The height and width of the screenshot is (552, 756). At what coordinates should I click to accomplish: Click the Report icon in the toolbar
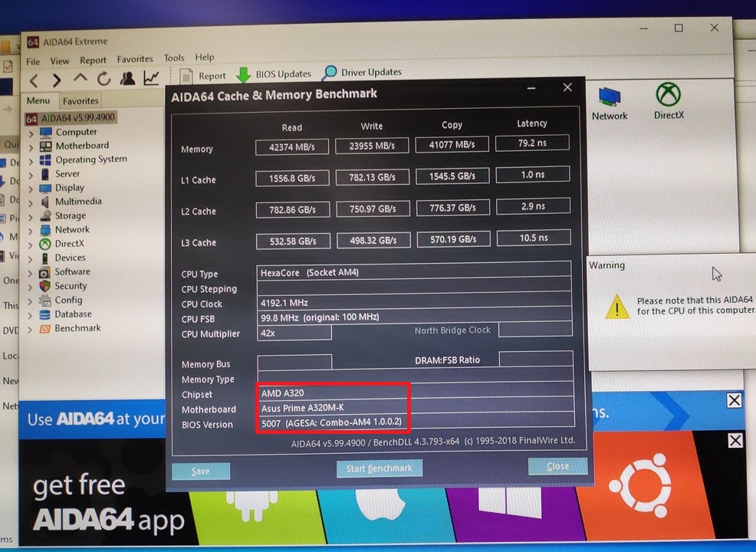186,74
